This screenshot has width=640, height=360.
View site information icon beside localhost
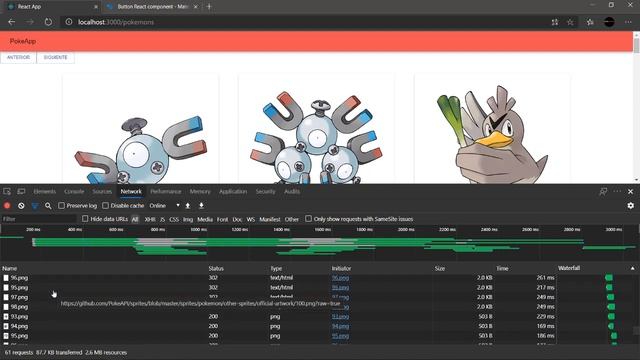[x=69, y=22]
